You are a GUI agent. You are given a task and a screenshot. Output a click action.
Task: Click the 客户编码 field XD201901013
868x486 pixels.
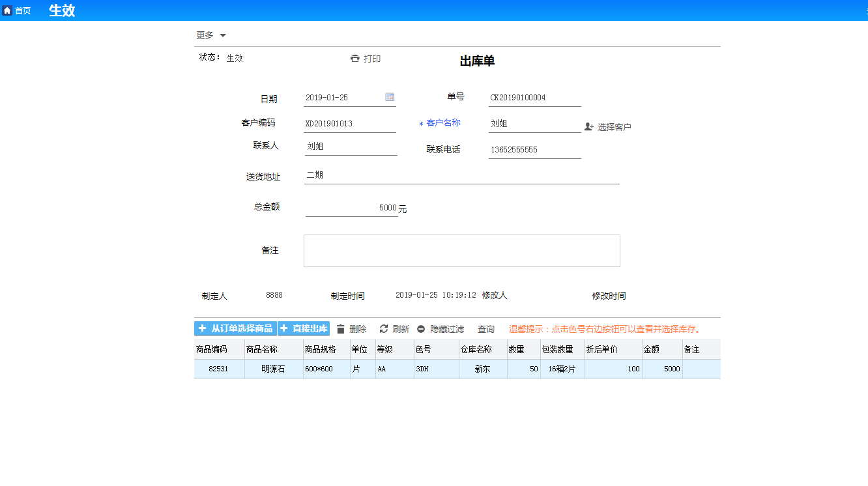coord(350,124)
